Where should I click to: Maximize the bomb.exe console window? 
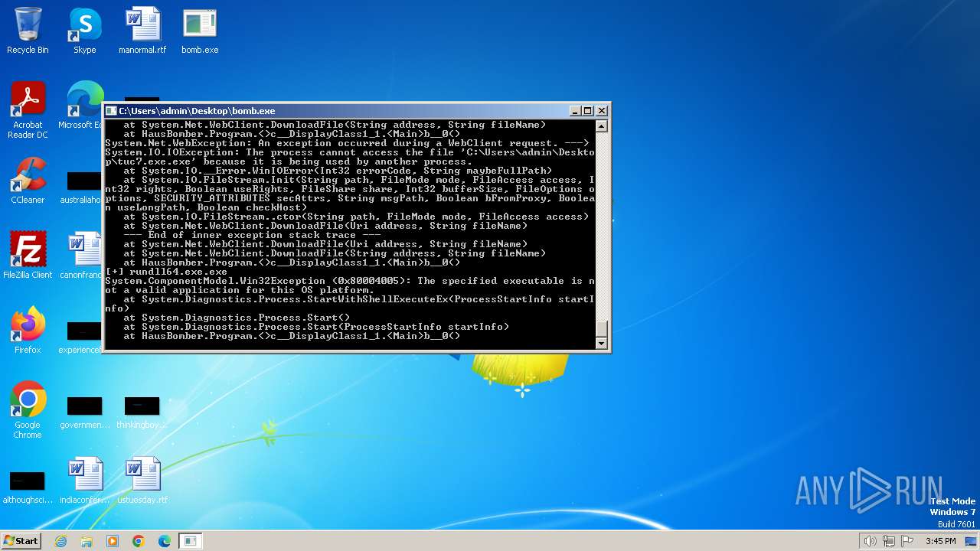coord(588,111)
